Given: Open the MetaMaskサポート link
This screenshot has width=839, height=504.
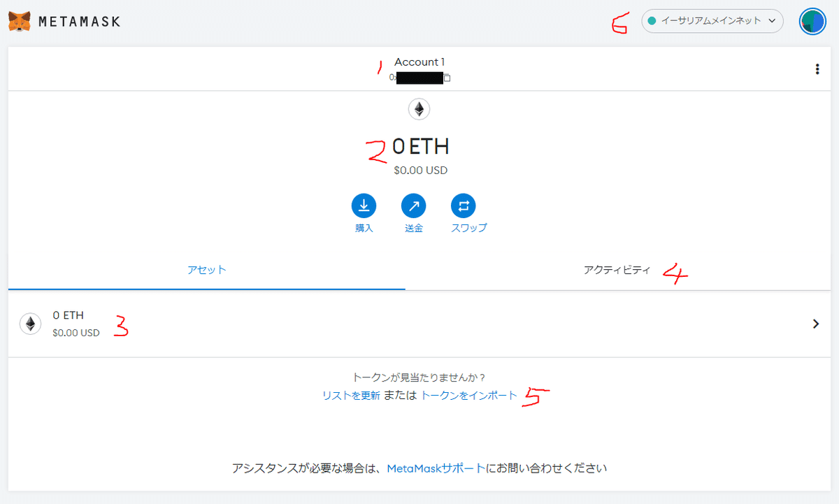Looking at the screenshot, I should [436, 468].
